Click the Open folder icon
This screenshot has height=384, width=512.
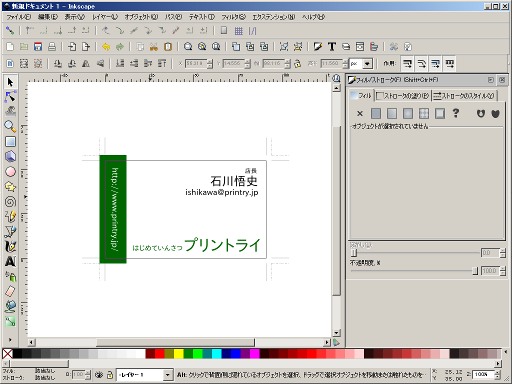point(24,47)
